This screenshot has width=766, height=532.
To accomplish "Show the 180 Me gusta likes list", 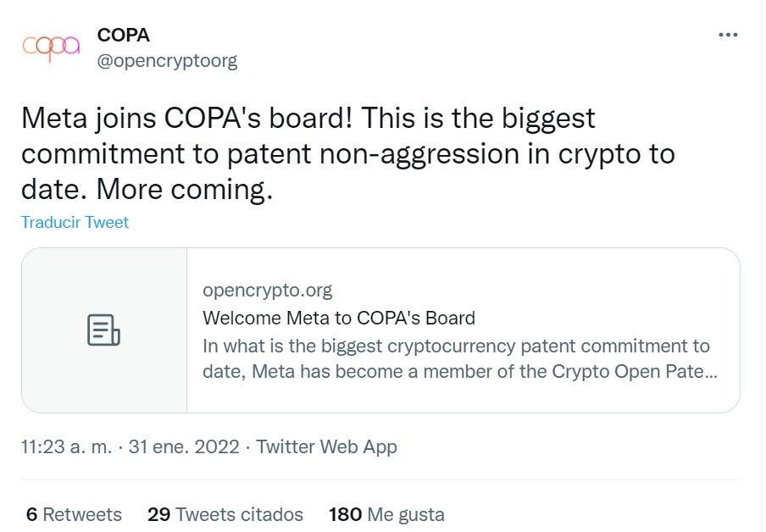I will tap(386, 514).
